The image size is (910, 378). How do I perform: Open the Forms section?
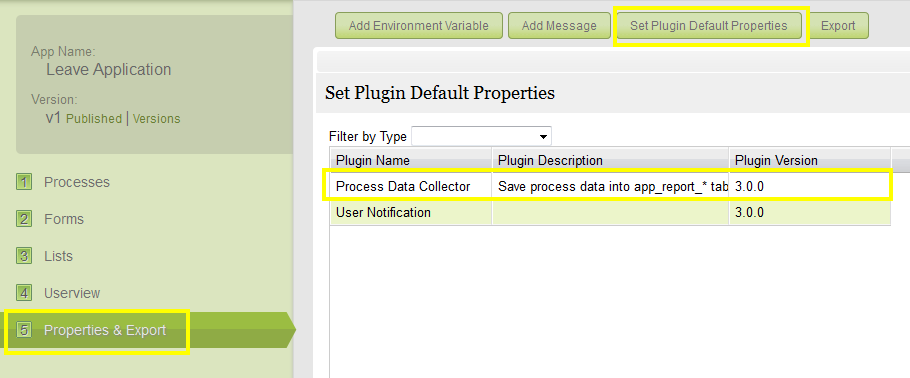tap(64, 219)
